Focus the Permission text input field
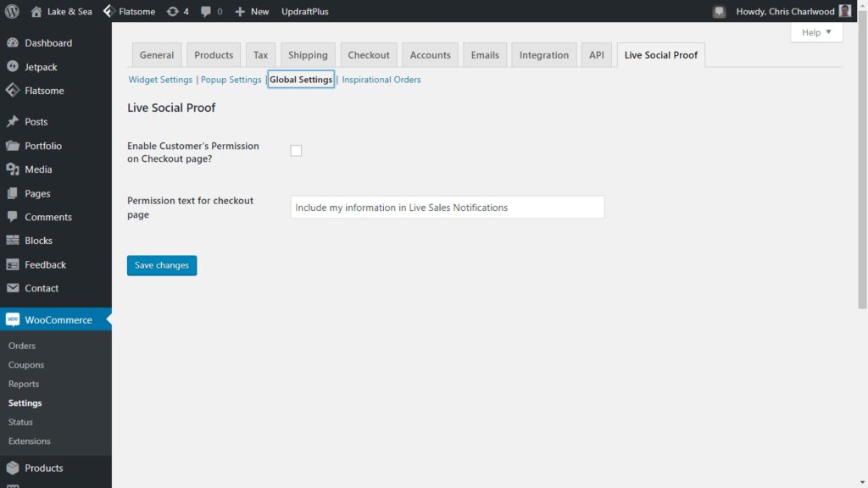Screen dimensions: 868x488 (x=448, y=207)
